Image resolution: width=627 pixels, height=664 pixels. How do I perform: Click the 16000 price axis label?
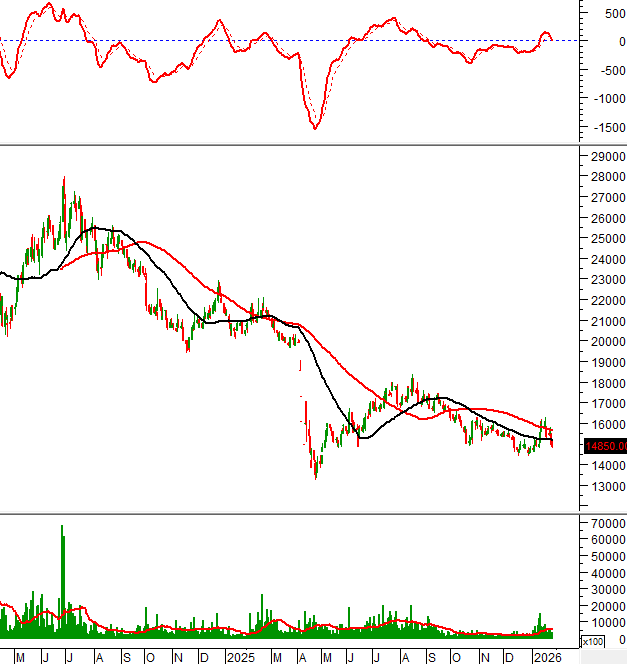click(606, 425)
